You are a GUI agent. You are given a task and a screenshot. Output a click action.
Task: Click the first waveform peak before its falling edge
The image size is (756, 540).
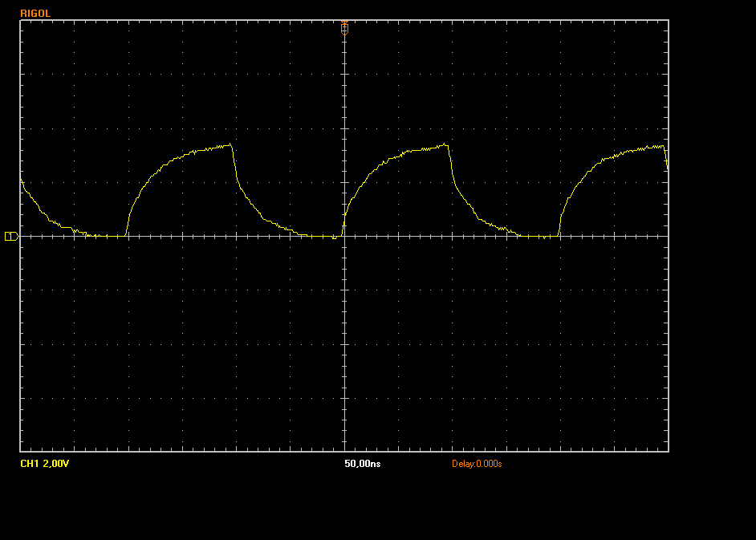click(230, 144)
